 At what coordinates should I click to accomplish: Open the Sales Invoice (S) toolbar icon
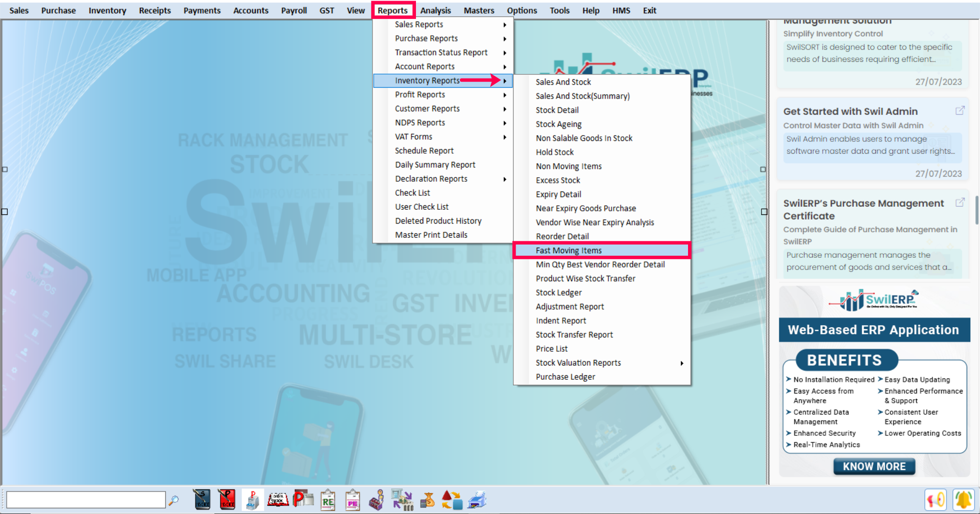pos(202,500)
